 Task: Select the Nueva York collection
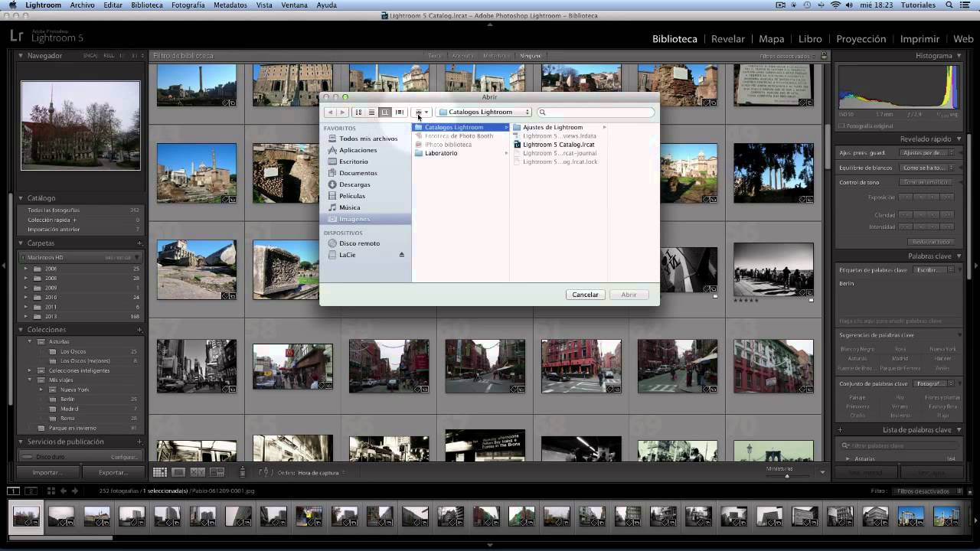pos(75,390)
